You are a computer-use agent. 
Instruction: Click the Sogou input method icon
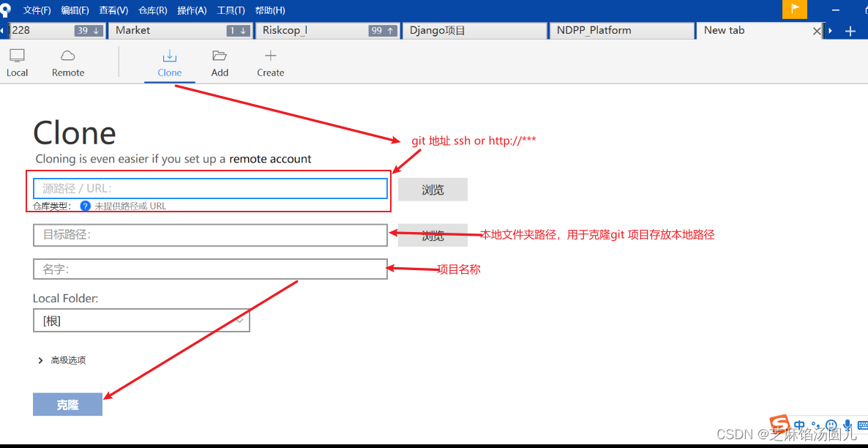tap(778, 425)
